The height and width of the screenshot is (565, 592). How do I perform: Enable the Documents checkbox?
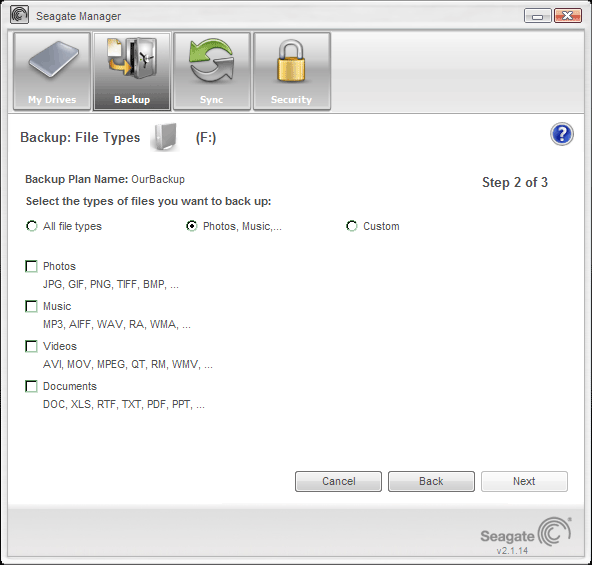coord(31,386)
